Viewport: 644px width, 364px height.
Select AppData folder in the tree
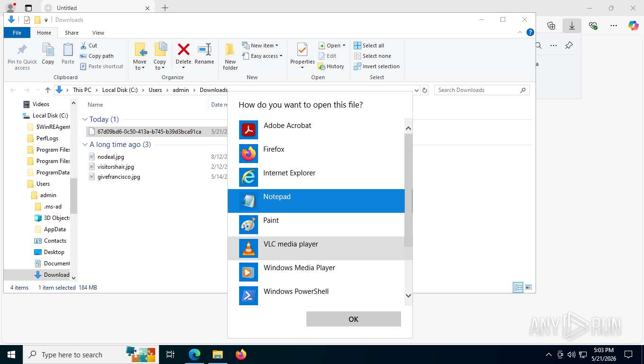tap(54, 229)
